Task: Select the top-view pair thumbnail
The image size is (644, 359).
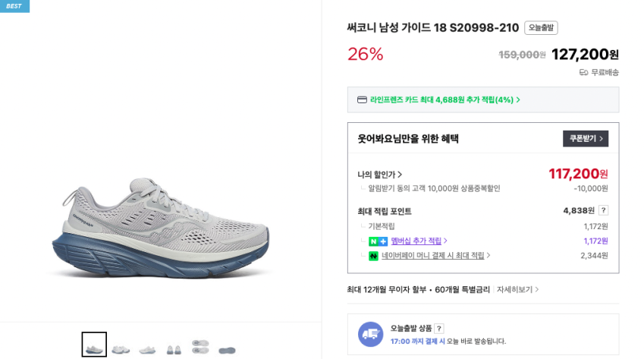Action: coord(200,346)
